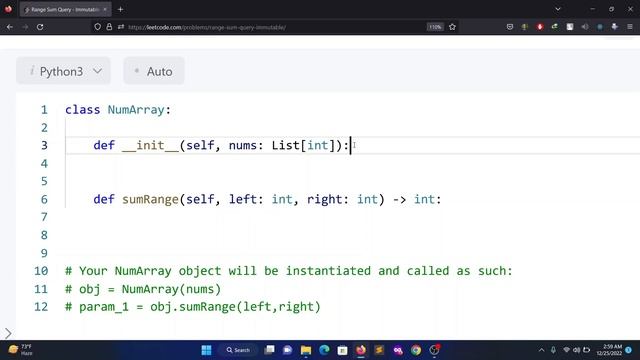
Task: Open the clock showing 2:59 AM
Action: click(609, 350)
